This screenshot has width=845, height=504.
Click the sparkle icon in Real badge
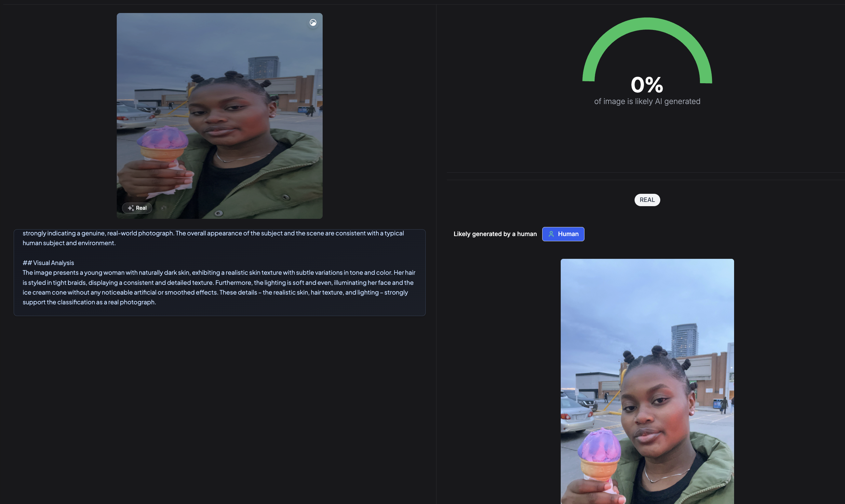[x=130, y=208]
